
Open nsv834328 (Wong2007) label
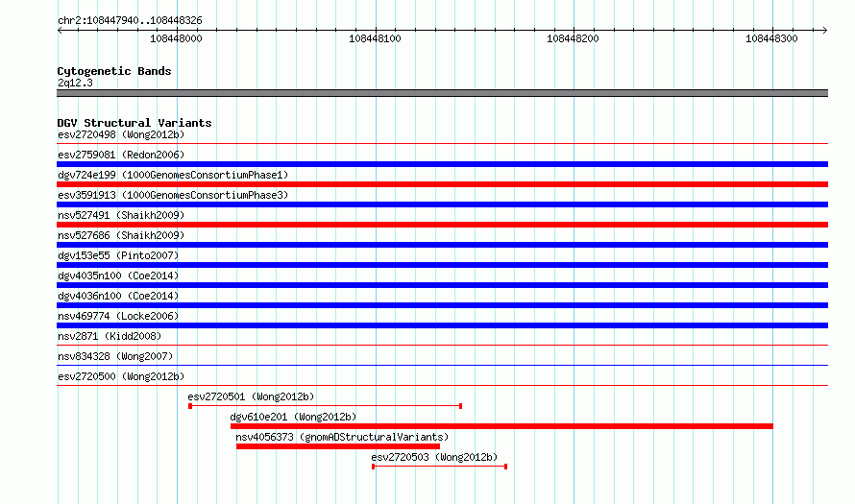115,356
